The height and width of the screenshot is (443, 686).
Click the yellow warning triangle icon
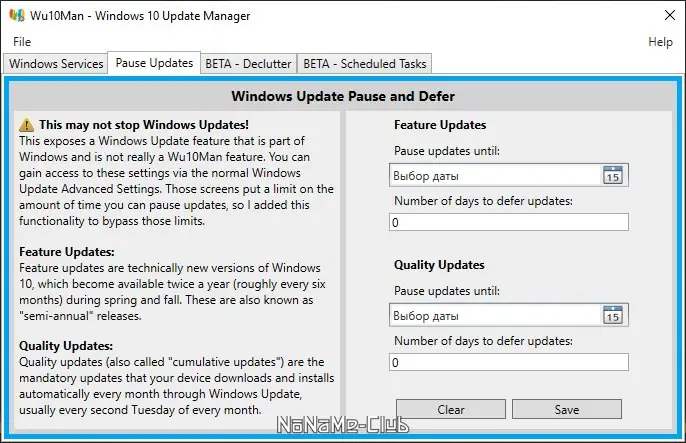27,126
